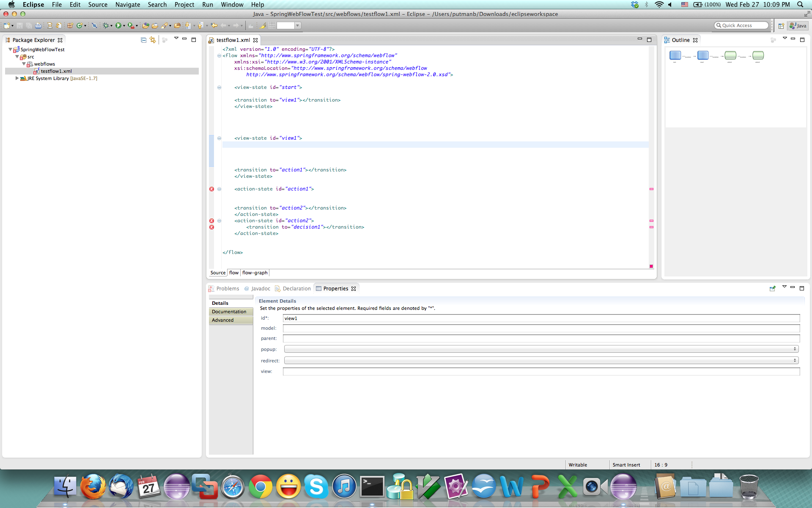The height and width of the screenshot is (508, 812).
Task: Click the last green node in Outline graph
Action: point(758,55)
